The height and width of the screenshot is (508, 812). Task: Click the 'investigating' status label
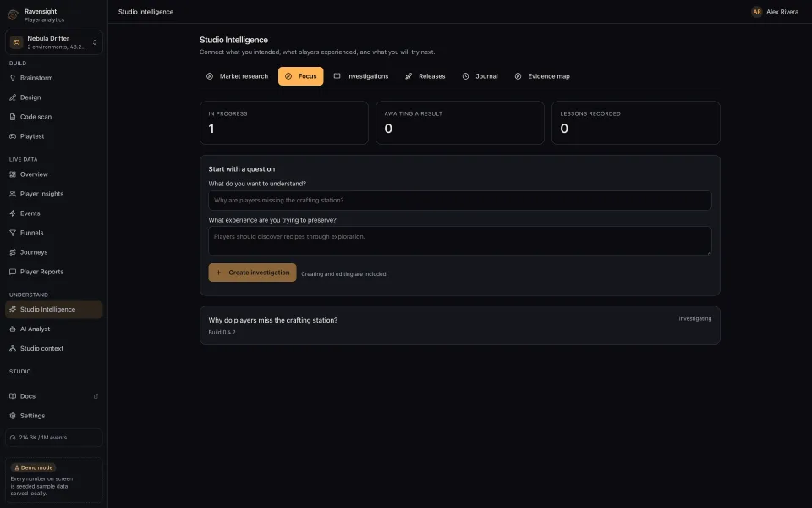point(695,319)
